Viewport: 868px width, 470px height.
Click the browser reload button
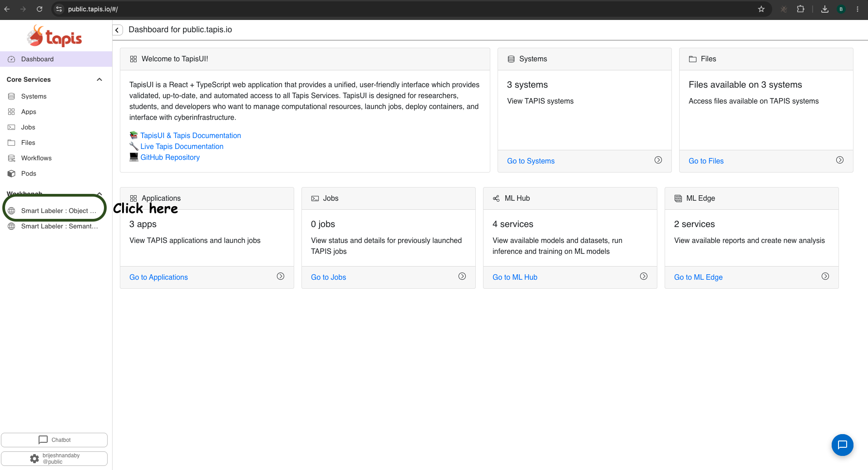39,9
